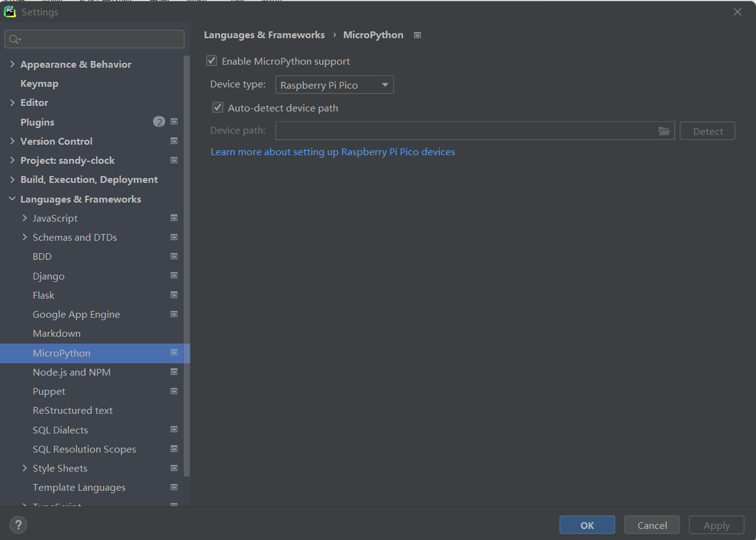The image size is (756, 540).
Task: Click project-level icon next to MicroPython row
Action: (x=174, y=353)
